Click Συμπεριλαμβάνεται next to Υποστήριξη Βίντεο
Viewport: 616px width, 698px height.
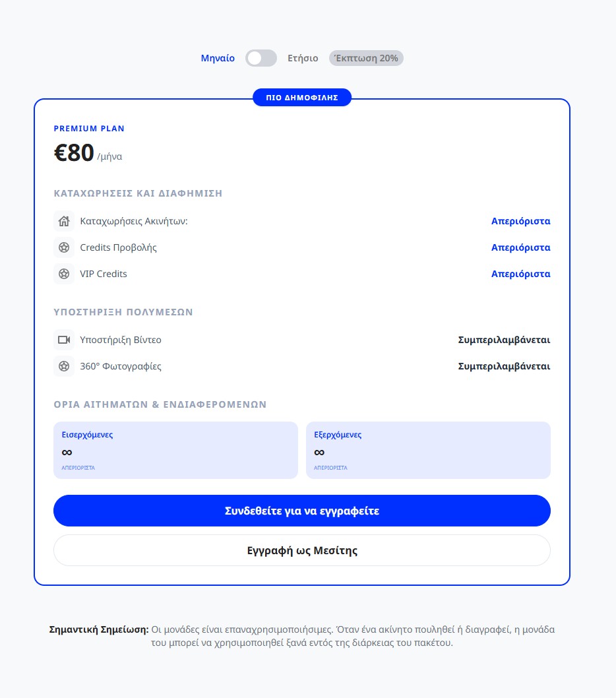coord(505,340)
